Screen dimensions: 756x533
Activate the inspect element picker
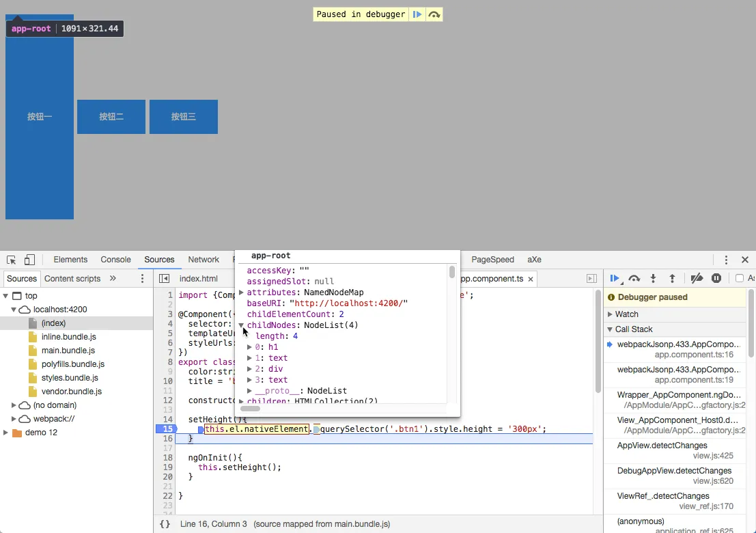(x=12, y=260)
